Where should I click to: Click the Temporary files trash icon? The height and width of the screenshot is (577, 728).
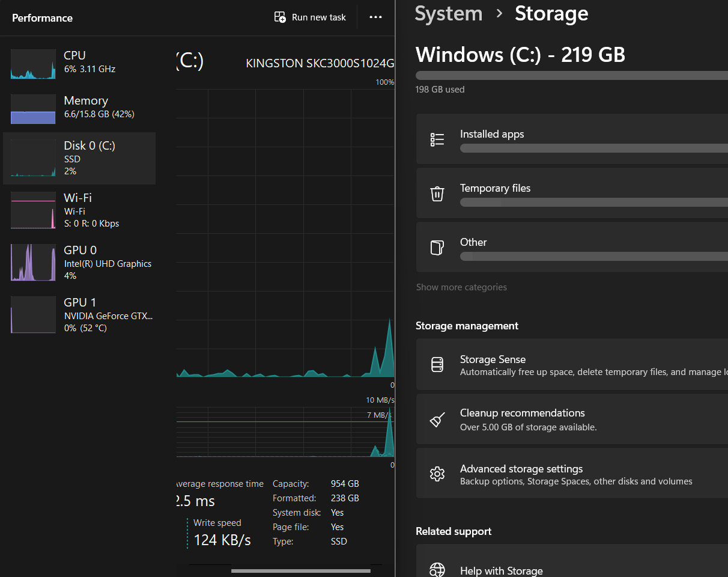click(x=437, y=194)
